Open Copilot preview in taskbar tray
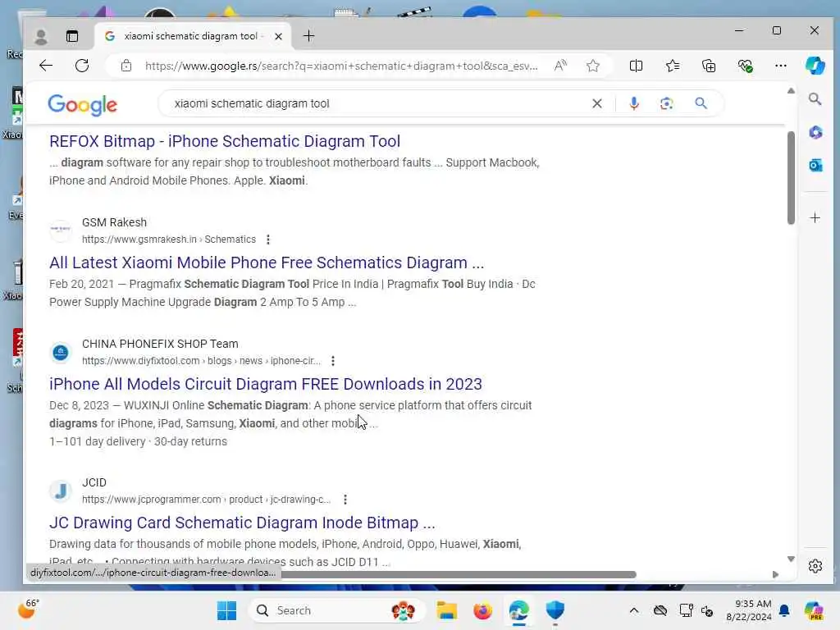The height and width of the screenshot is (630, 840). 814,610
